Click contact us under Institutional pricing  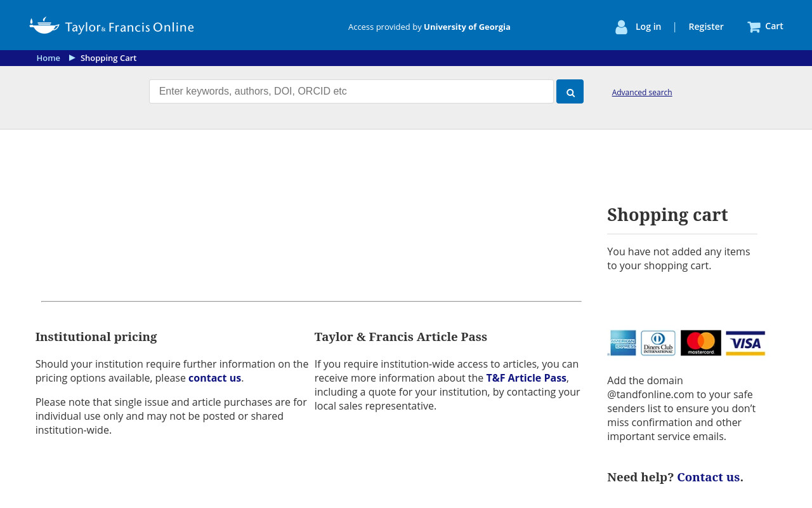214,378
